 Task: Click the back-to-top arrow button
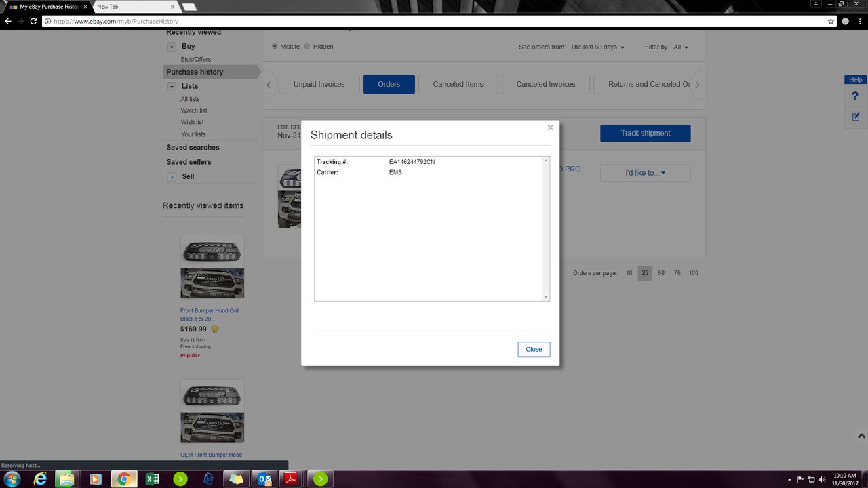[861, 436]
